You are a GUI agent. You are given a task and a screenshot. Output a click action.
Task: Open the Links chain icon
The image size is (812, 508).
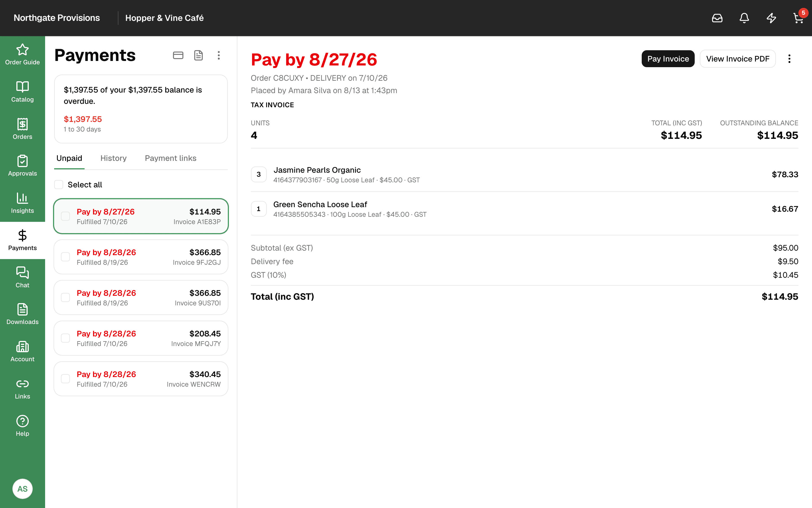click(23, 384)
